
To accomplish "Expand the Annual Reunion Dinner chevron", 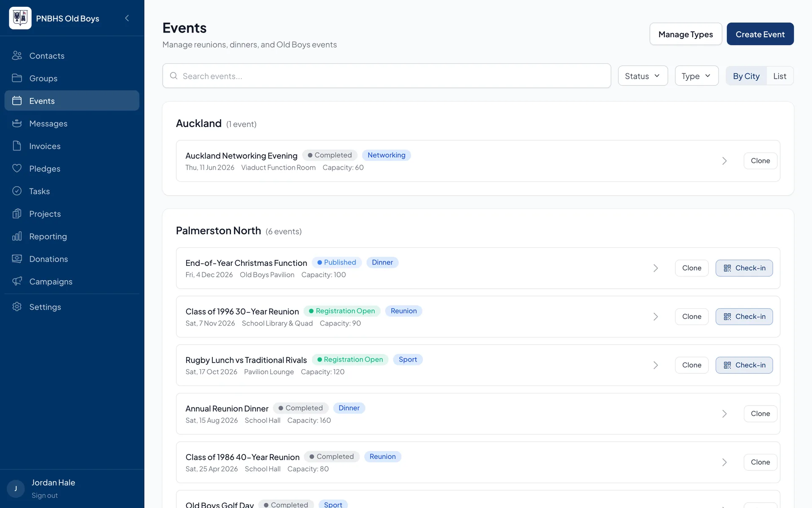I will tap(724, 414).
